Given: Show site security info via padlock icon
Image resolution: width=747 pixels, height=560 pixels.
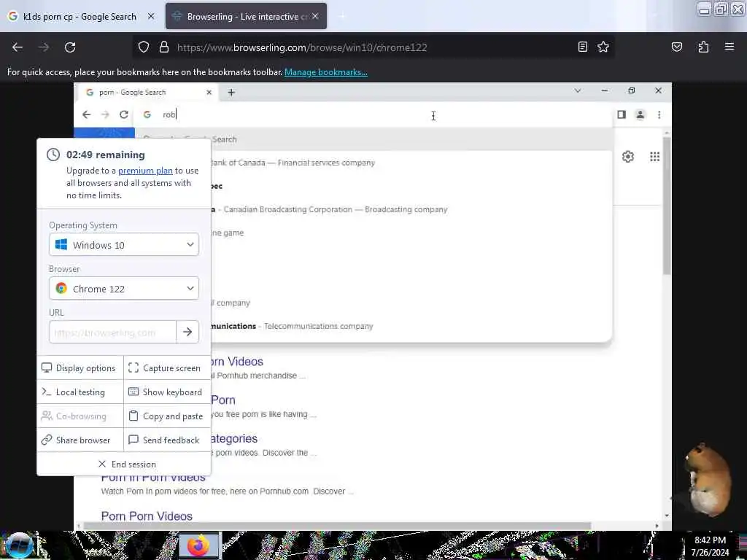Looking at the screenshot, I should [164, 47].
